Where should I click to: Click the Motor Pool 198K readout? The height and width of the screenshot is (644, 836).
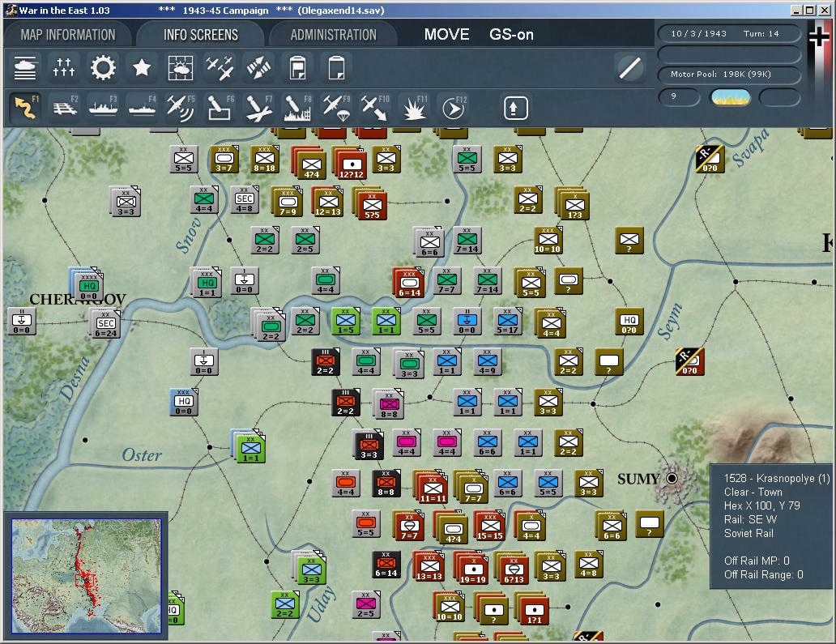(x=721, y=74)
